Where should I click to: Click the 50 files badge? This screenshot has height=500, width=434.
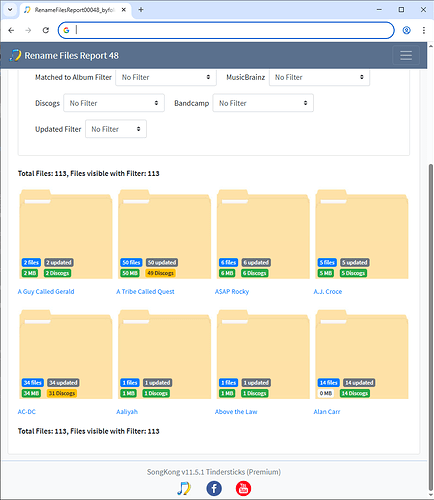[x=131, y=262]
